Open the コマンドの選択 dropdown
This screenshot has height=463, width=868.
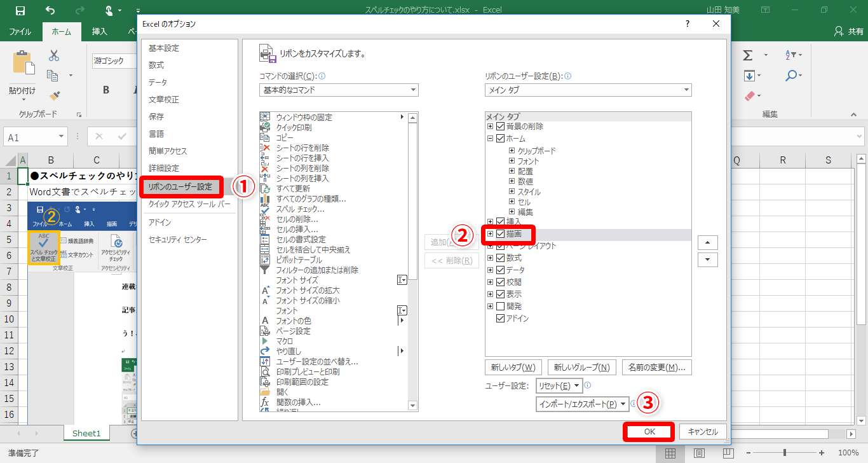coord(339,90)
